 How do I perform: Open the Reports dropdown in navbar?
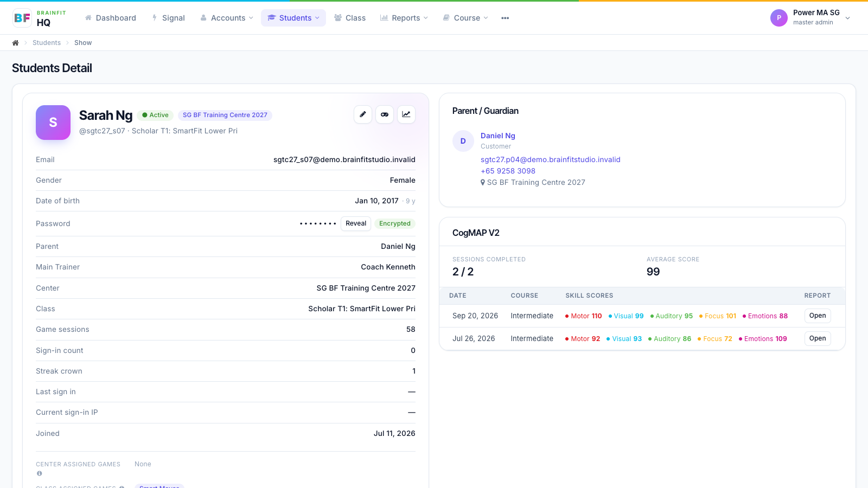coord(404,18)
